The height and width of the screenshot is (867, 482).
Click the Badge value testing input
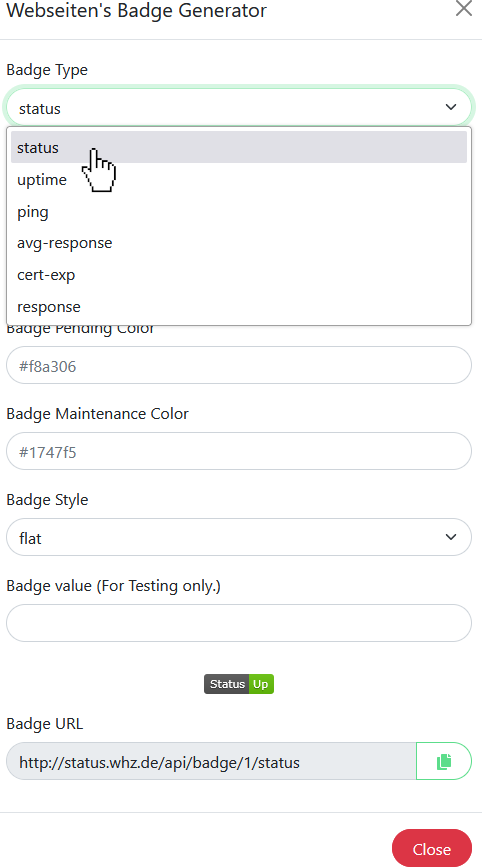[239, 623]
